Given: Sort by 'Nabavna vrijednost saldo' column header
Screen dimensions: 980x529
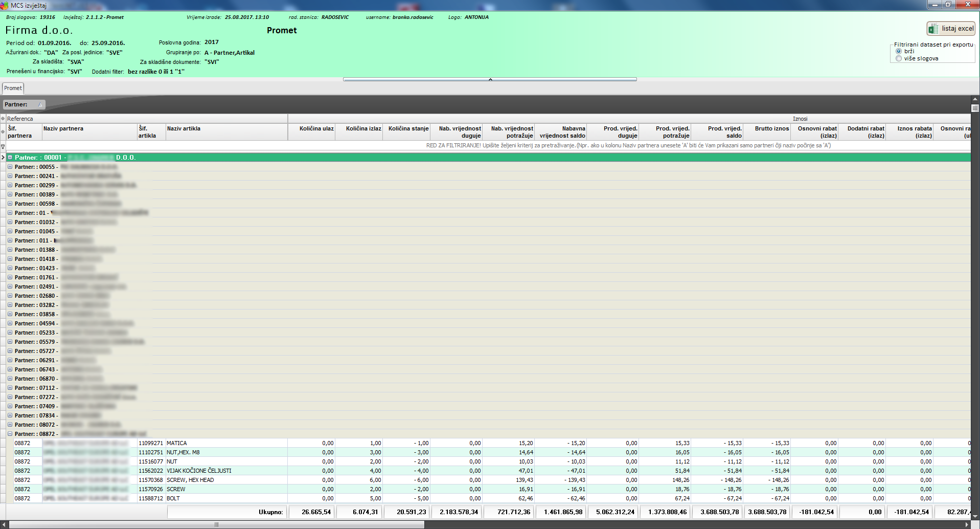Looking at the screenshot, I should [561, 132].
